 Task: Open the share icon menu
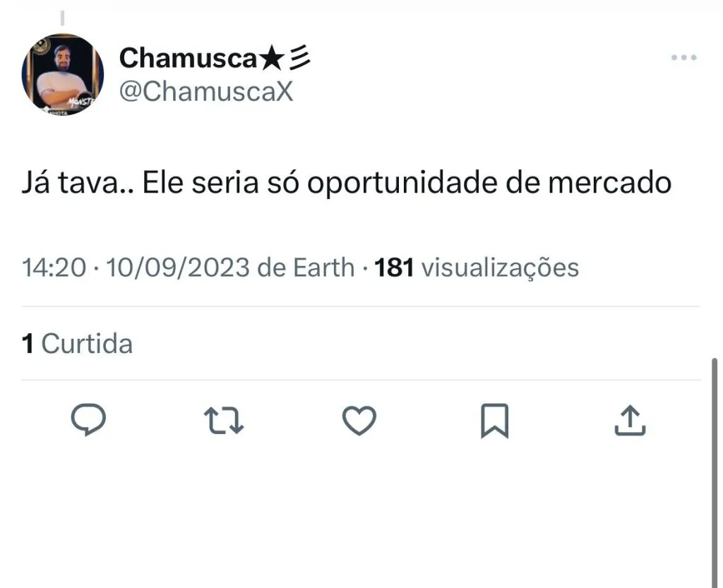(x=629, y=421)
